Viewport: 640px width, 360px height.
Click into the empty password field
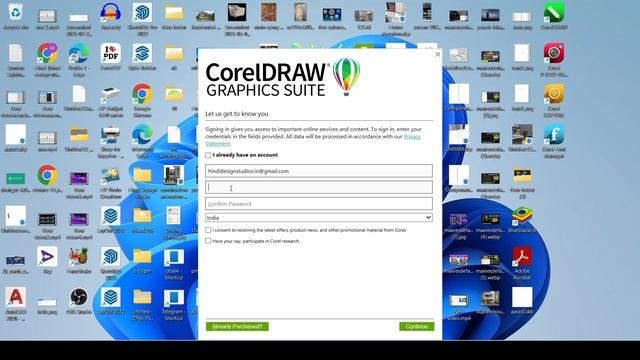(319, 187)
